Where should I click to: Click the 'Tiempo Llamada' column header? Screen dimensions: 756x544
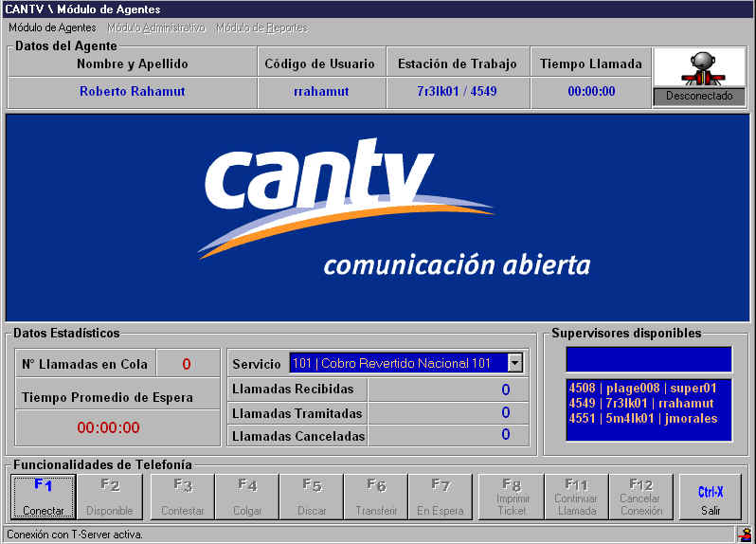[x=590, y=63]
